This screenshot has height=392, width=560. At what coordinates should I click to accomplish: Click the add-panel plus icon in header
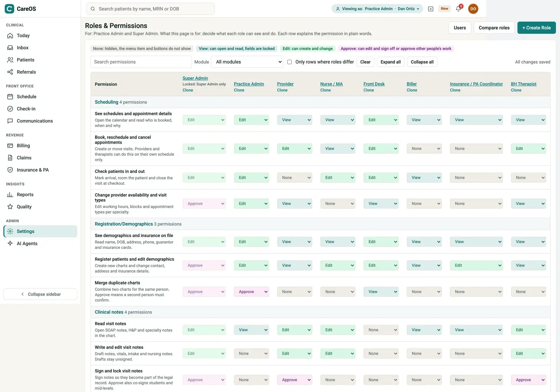point(431,9)
